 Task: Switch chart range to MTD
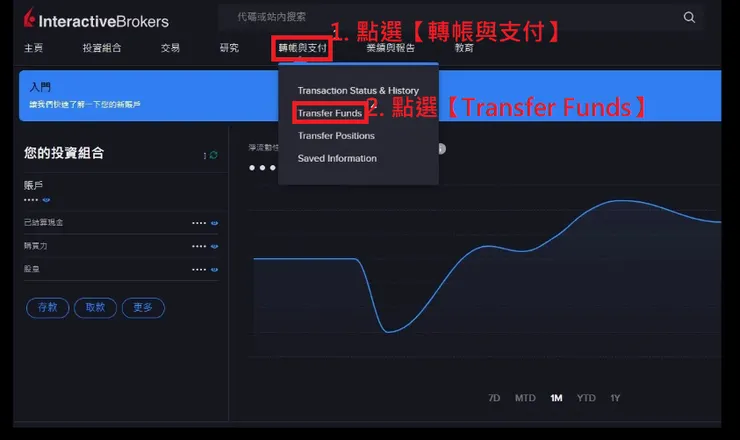coord(525,398)
